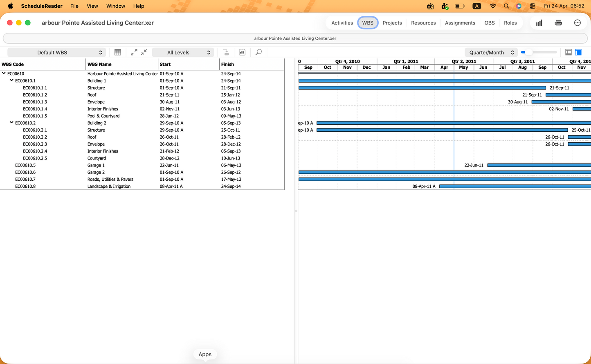Open the Default WBS layout dropdown
Image resolution: width=591 pixels, height=364 pixels.
[x=57, y=52]
